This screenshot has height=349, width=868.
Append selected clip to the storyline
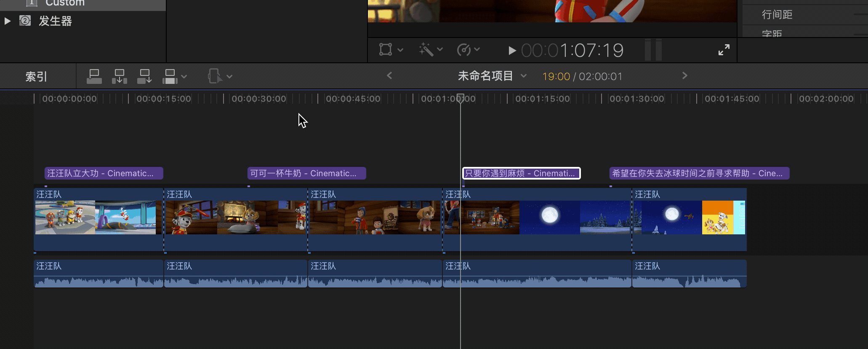click(x=144, y=76)
